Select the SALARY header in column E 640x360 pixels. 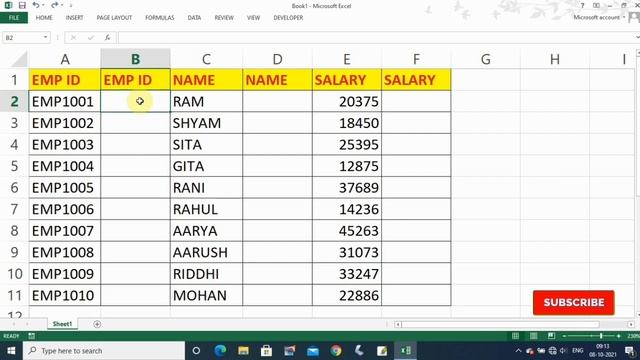pyautogui.click(x=347, y=80)
